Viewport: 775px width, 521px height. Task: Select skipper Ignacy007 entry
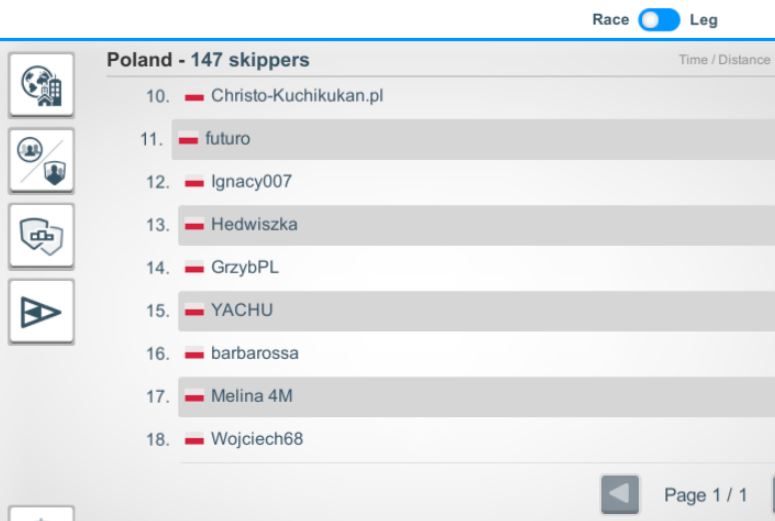476,182
